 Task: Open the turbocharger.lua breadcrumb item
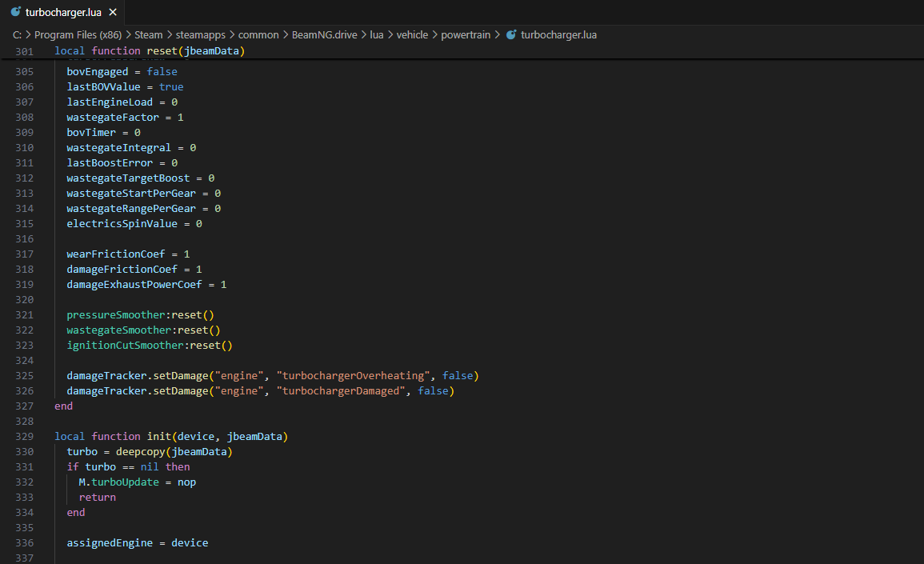point(558,34)
